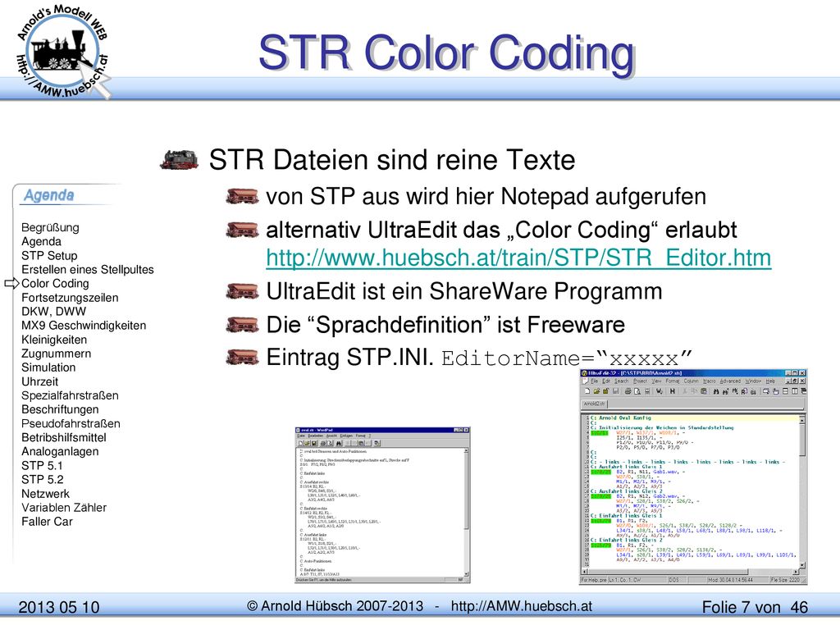Click UltraEdit vertical scrollbar down arrow
Screen dimensions: 840x630
pos(801,564)
